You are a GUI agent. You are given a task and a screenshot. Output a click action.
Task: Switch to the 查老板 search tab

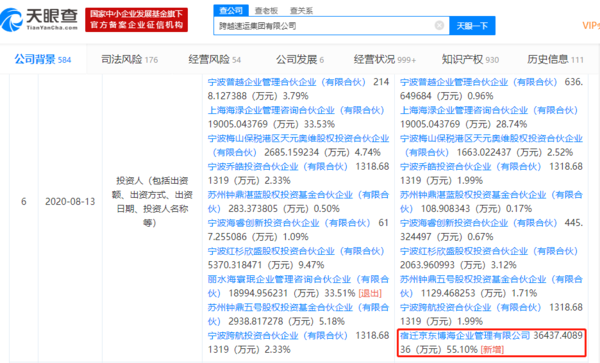click(x=266, y=11)
